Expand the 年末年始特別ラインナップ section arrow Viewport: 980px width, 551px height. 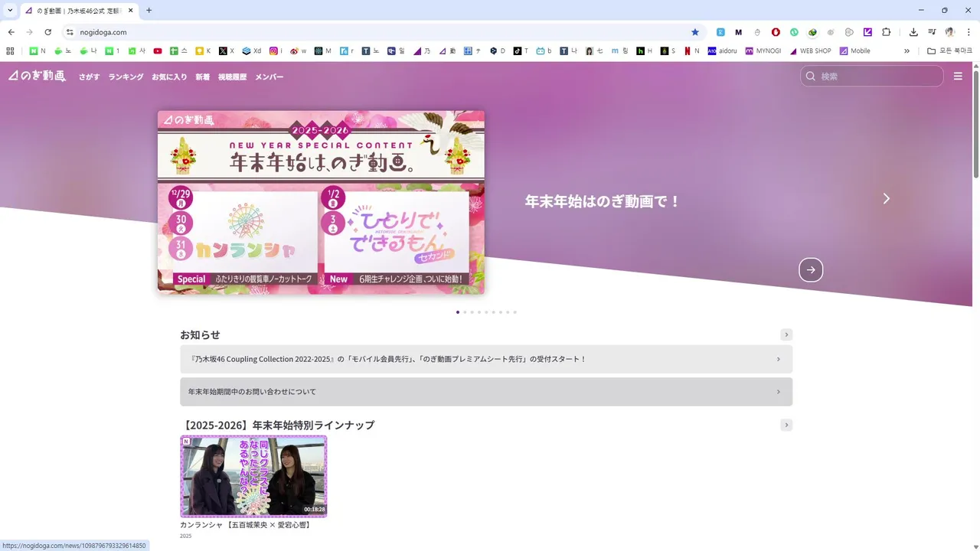786,425
